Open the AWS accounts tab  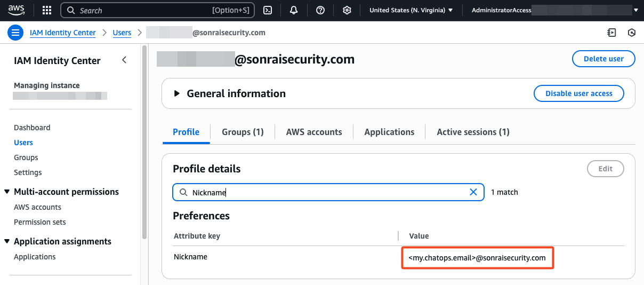point(314,132)
